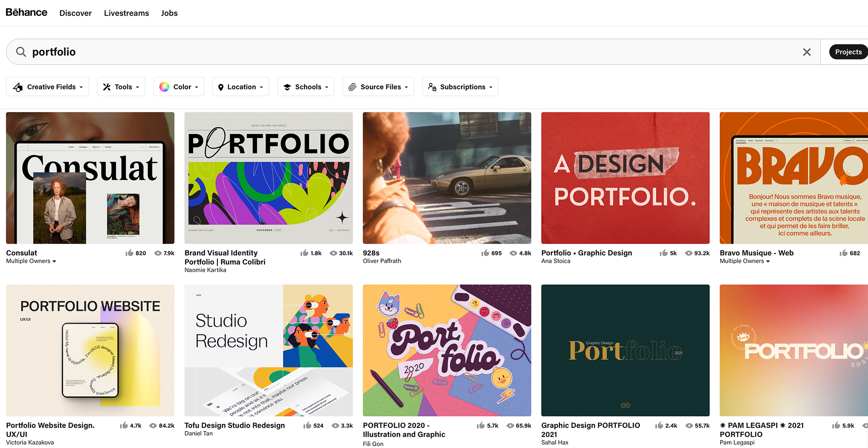
Task: Click the Behance logo
Action: pyautogui.click(x=26, y=12)
